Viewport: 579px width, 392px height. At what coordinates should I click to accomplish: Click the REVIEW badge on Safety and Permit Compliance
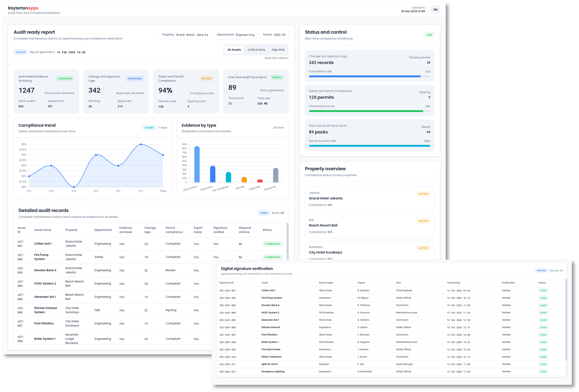pyautogui.click(x=206, y=78)
